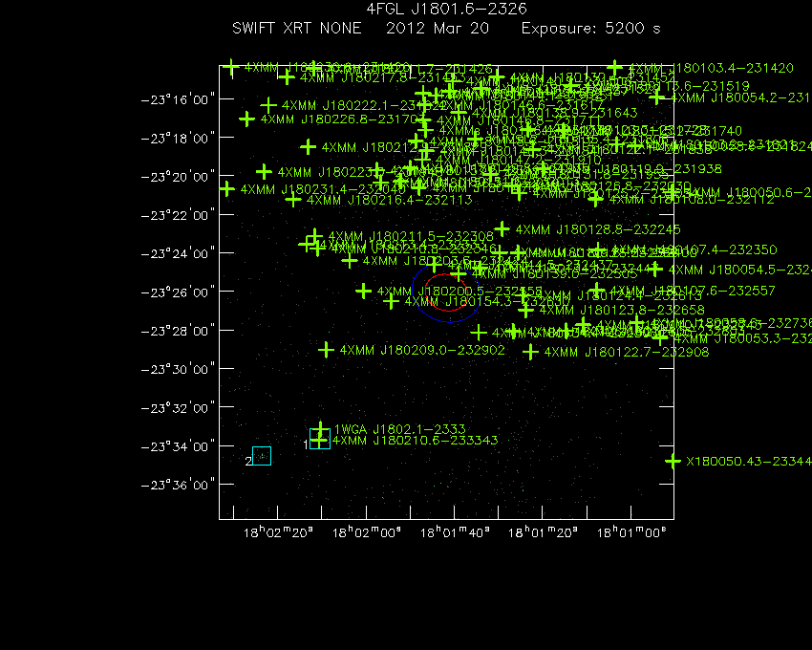Click the 1WGA J1802.1-2333 label
Image resolution: width=812 pixels, height=650 pixels.
coord(399,429)
